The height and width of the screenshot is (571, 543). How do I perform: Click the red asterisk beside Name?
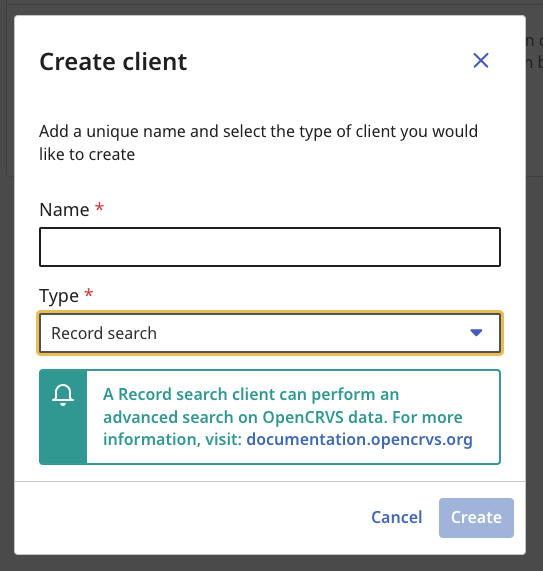tap(99, 208)
